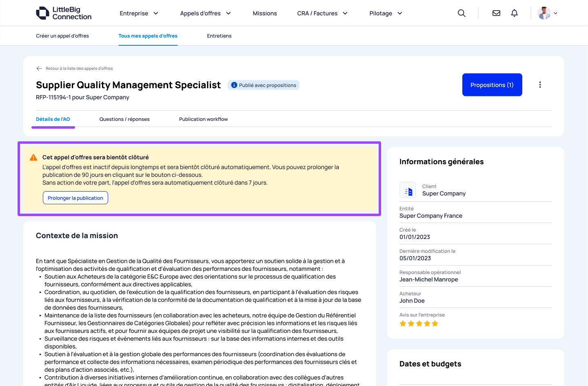Viewport: 588px width, 386px height.
Task: Click the Publié avec propositions status badge
Action: 264,85
